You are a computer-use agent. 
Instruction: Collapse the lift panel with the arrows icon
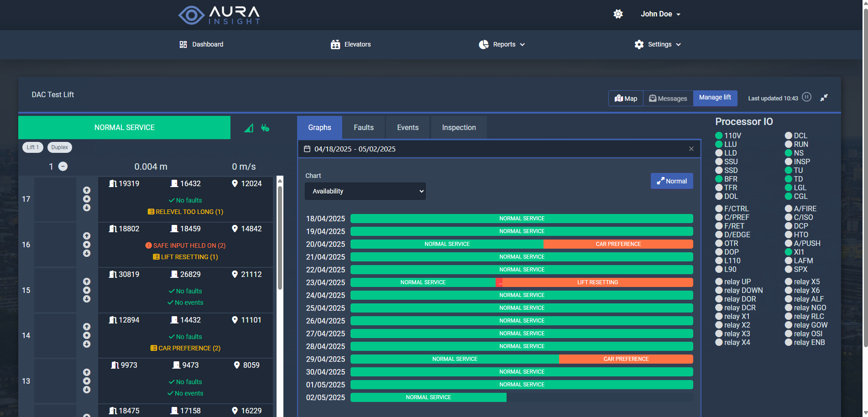824,98
